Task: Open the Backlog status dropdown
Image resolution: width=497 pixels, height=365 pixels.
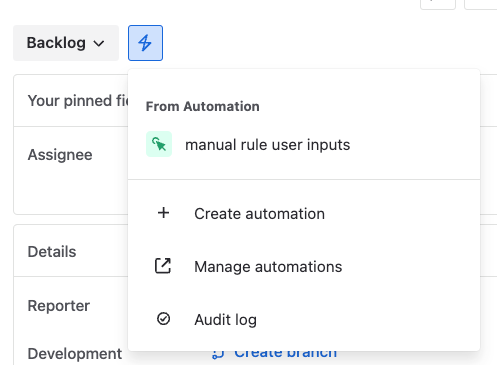Action: [66, 43]
